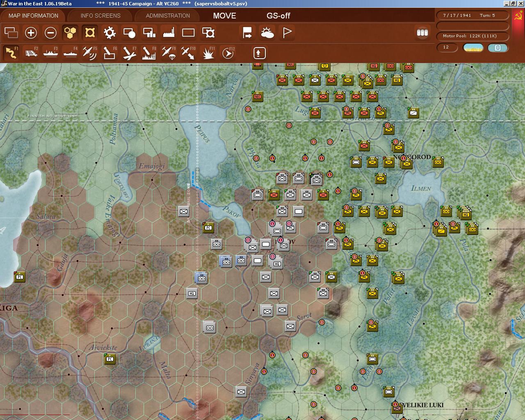
Task: Select the PC counter west of Pskov lake
Action: point(208,227)
